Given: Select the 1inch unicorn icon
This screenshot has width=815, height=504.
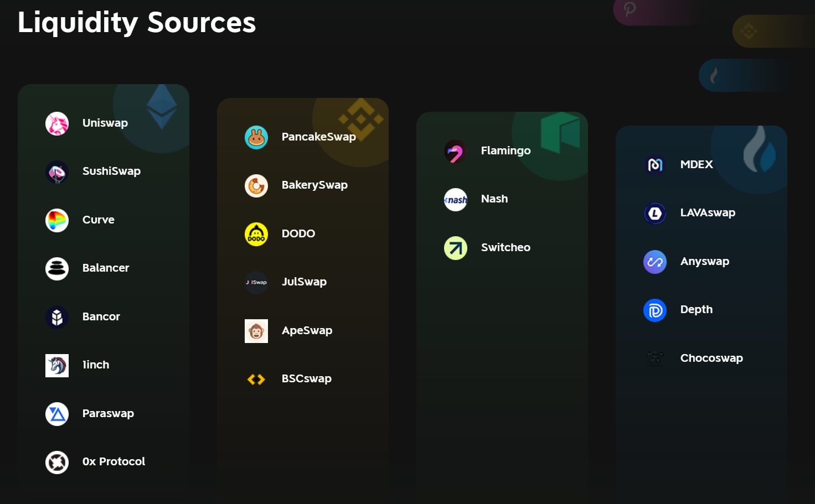Looking at the screenshot, I should point(57,366).
